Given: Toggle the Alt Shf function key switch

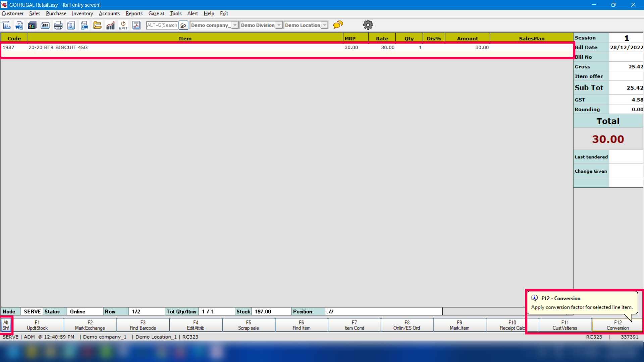Looking at the screenshot, I should click(6, 325).
